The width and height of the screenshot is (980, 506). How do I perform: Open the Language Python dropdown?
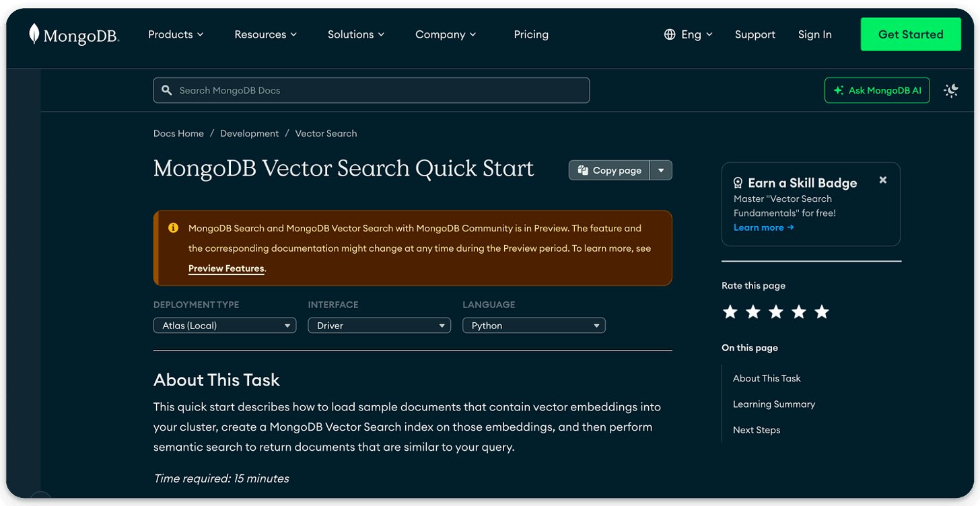(534, 326)
